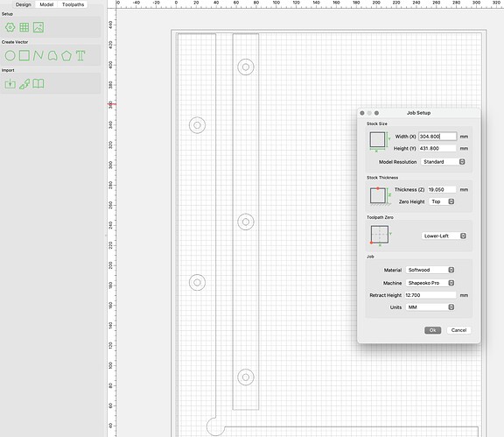
Task: Open the Machine Shapeoko Pro dropdown
Action: pyautogui.click(x=430, y=283)
